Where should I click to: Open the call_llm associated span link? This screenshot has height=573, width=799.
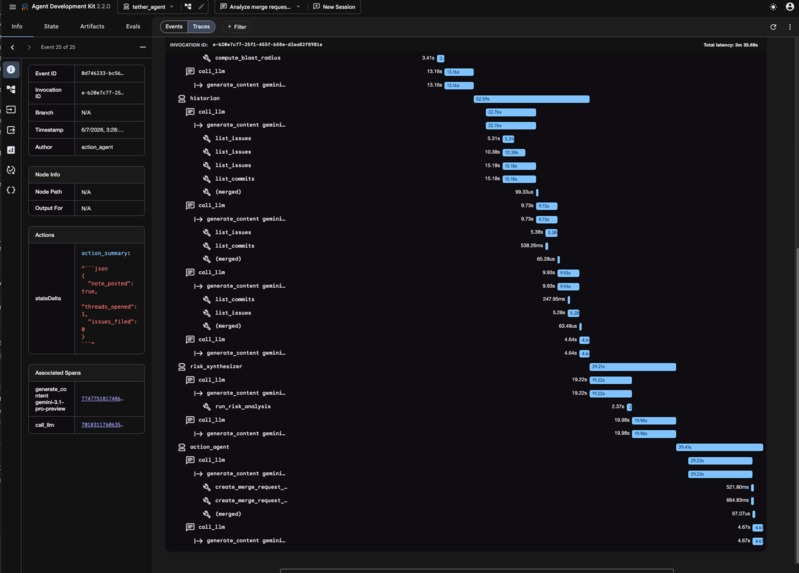(102, 425)
